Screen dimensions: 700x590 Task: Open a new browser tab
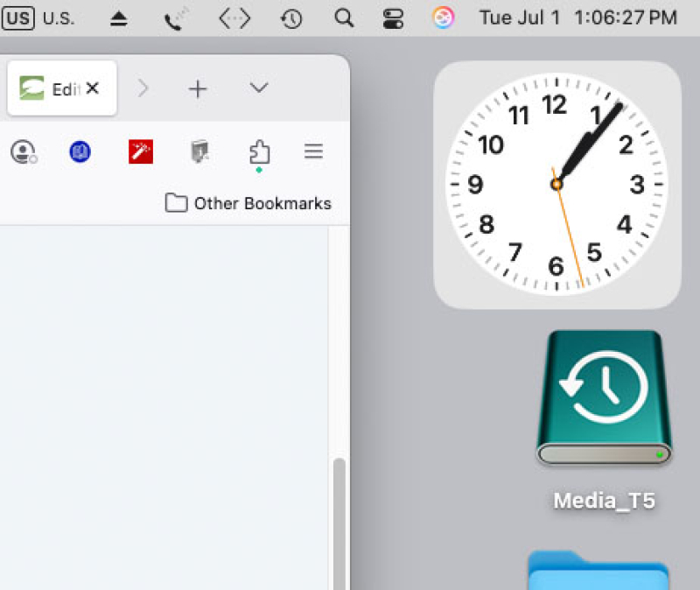[x=199, y=88]
